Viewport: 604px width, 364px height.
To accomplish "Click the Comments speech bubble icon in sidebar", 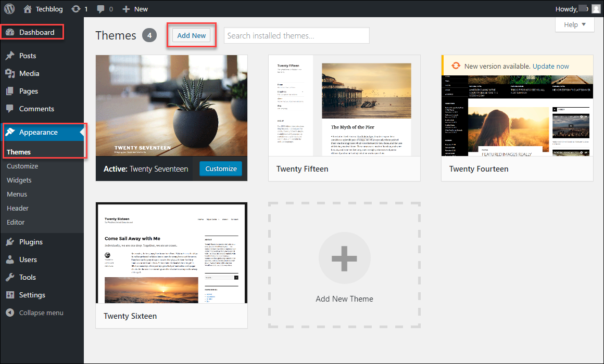I will tap(10, 109).
